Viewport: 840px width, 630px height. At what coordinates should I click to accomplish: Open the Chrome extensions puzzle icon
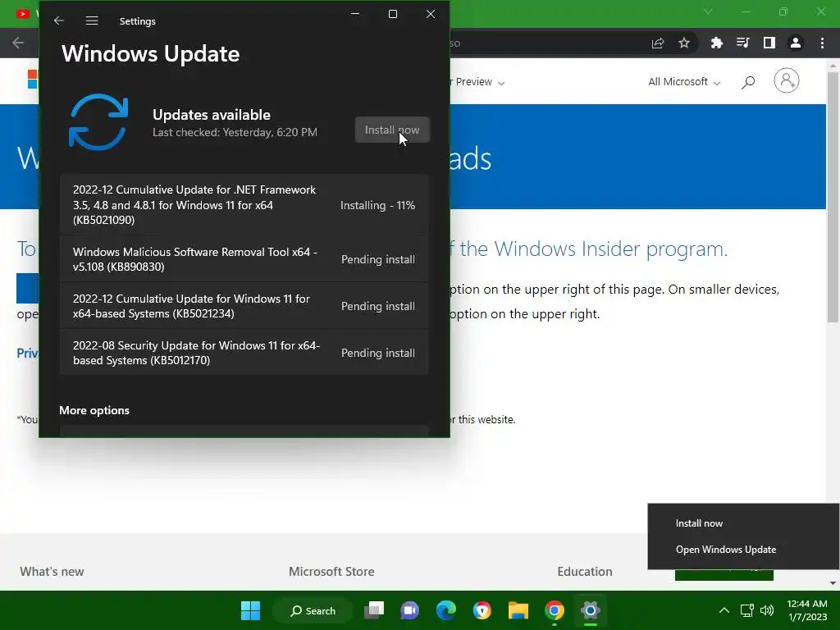pos(716,43)
